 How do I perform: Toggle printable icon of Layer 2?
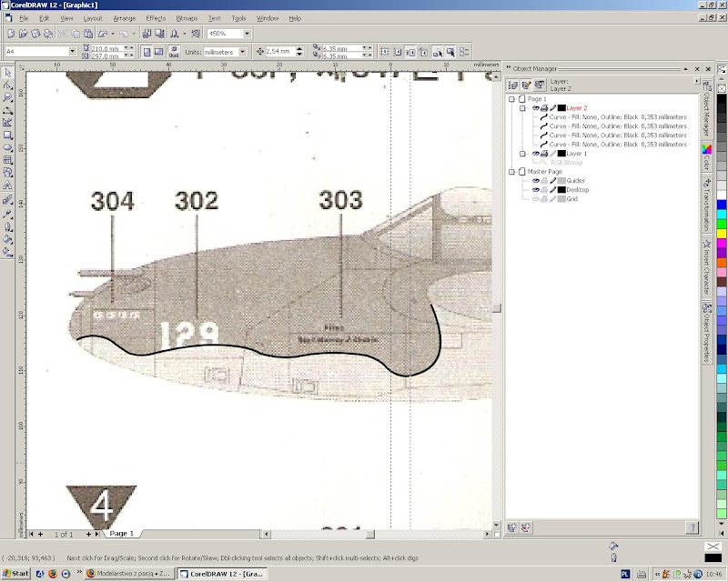click(x=544, y=108)
